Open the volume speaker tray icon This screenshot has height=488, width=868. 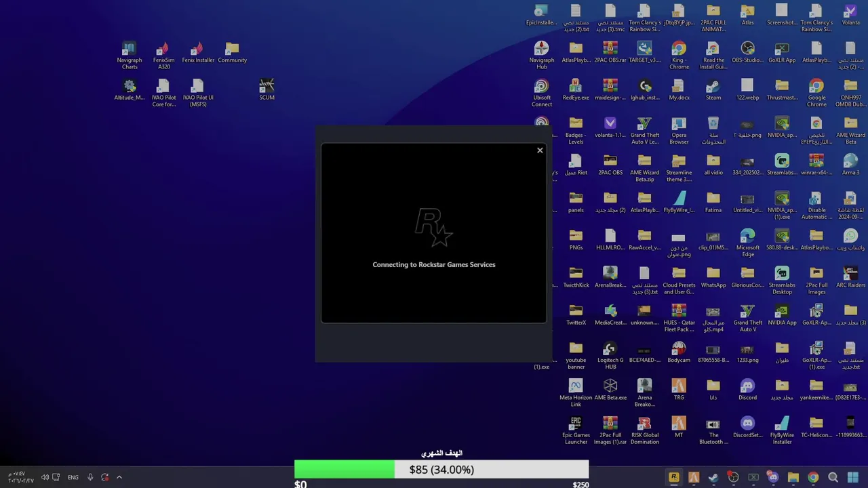coord(45,477)
